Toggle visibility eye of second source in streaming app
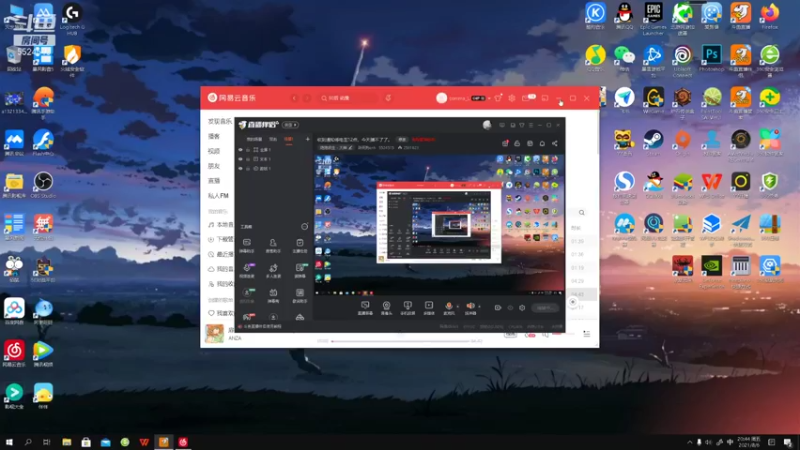Viewport: 800px width, 450px height. 241,159
